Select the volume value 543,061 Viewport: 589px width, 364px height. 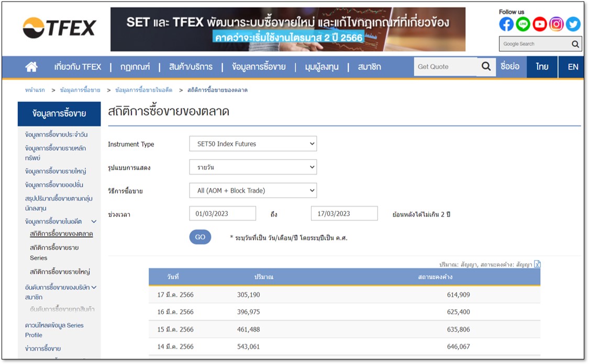tap(248, 347)
